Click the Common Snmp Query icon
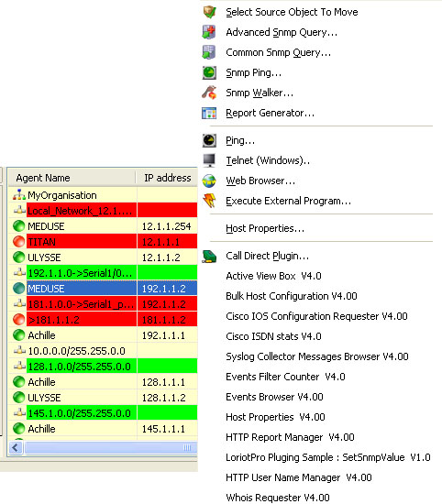The width and height of the screenshot is (442, 504). pyautogui.click(x=209, y=52)
